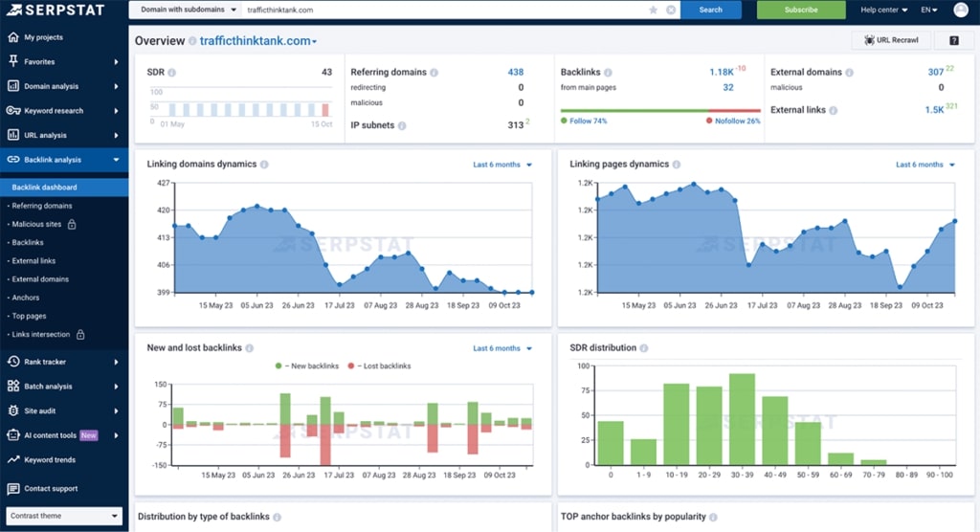The width and height of the screenshot is (980, 532).
Task: Open Linking pages Last 6 months dropdown
Action: tap(925, 165)
